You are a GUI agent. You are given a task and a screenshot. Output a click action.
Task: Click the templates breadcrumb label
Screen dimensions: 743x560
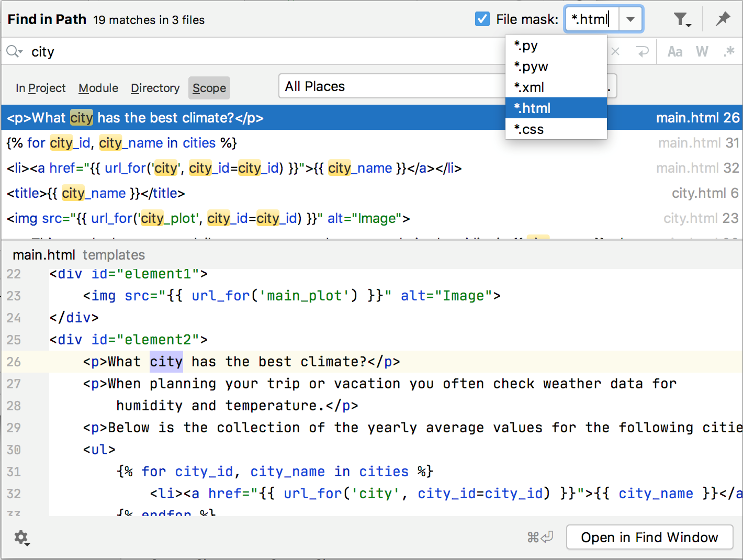pyautogui.click(x=114, y=255)
